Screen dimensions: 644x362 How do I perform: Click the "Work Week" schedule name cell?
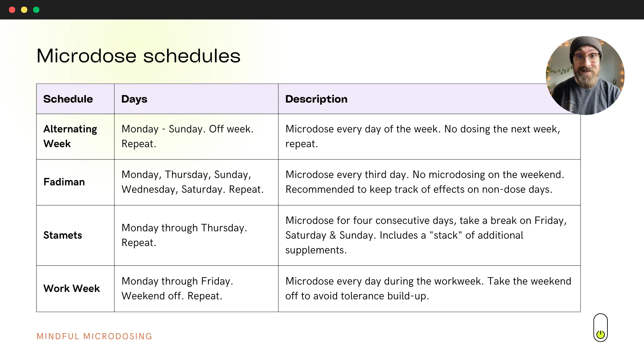coord(71,289)
